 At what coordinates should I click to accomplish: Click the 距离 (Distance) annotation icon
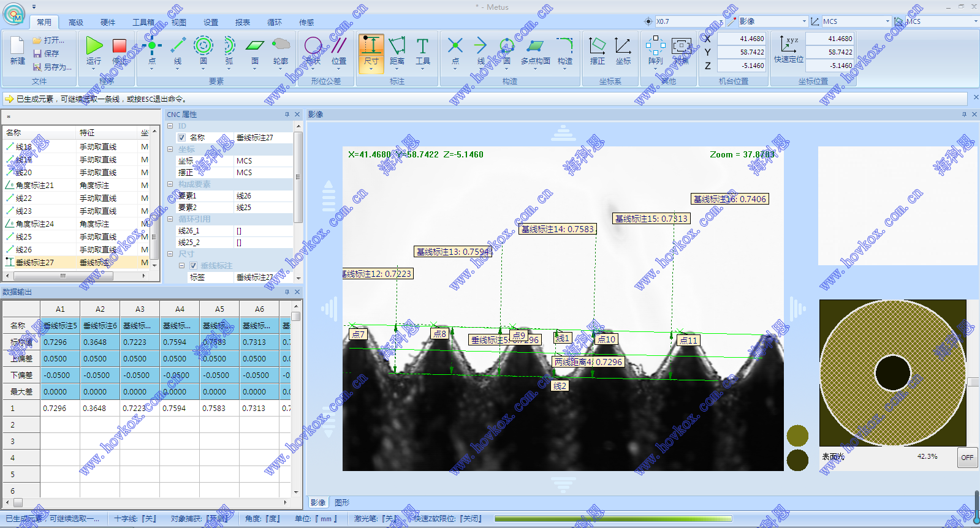tap(397, 47)
